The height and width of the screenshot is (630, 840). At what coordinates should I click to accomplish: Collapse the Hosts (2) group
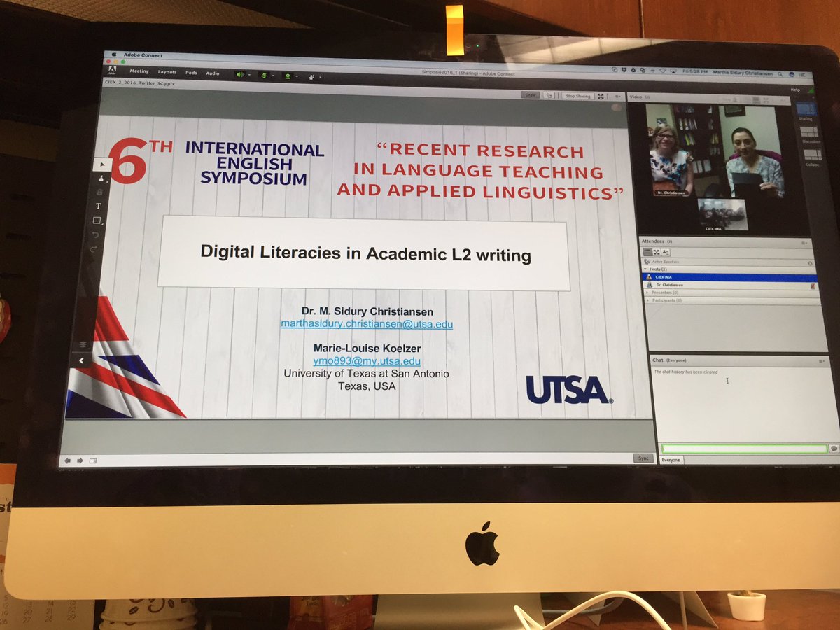click(645, 269)
